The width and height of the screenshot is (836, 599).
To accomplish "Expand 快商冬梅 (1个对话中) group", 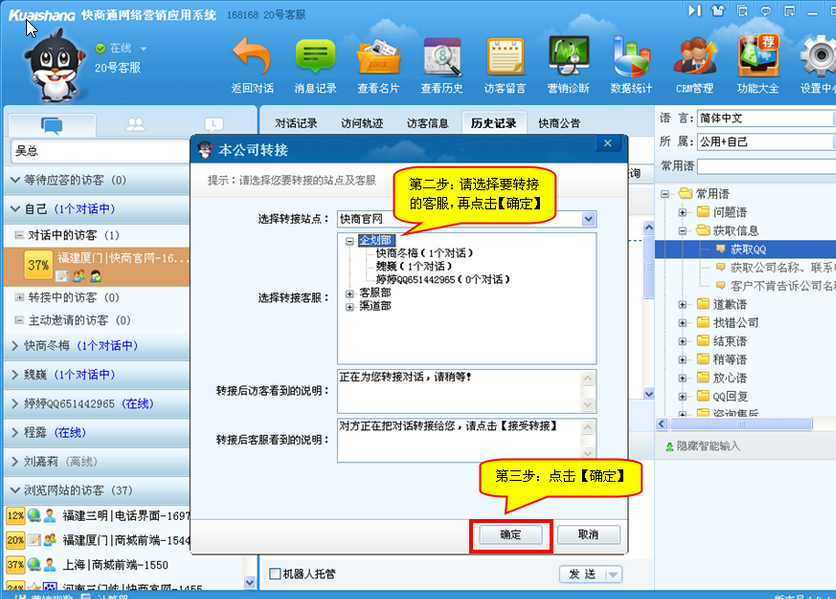I will point(15,346).
